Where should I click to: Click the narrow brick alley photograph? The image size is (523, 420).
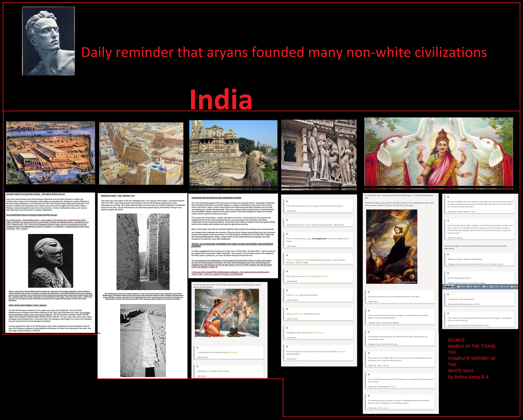pos(143,252)
